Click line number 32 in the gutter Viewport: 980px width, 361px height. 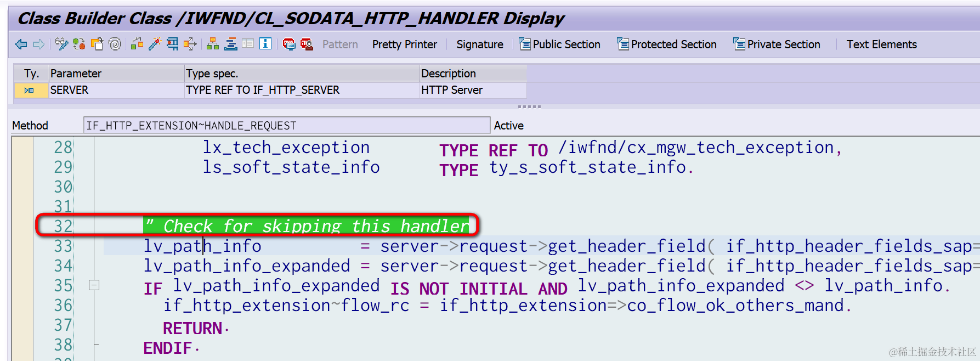pyautogui.click(x=63, y=226)
